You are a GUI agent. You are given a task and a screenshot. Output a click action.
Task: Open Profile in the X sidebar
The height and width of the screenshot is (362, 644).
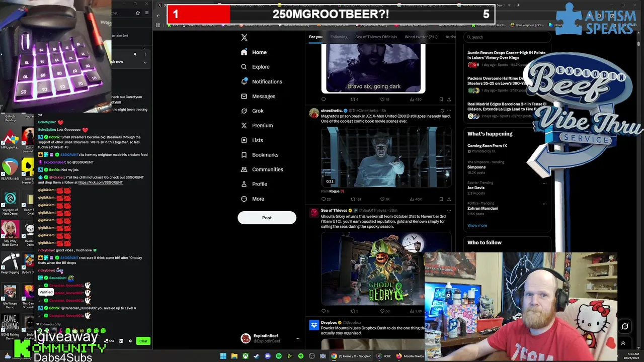click(254, 184)
